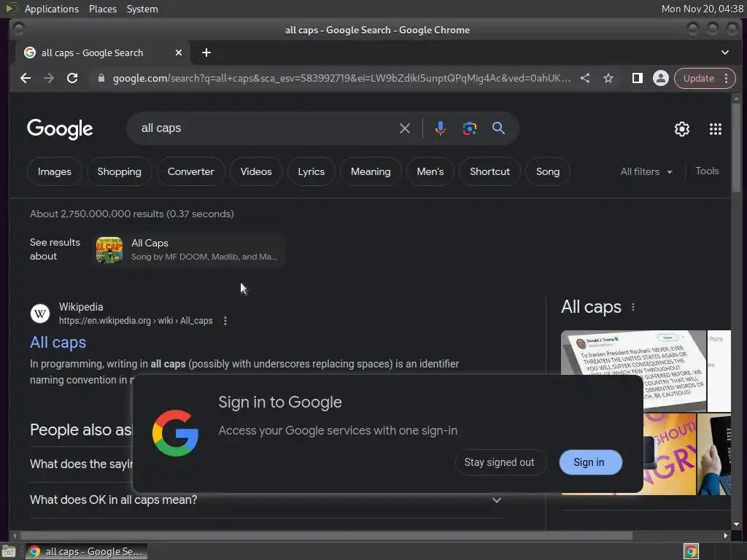Open the site info lock icon
The image size is (747, 560).
[x=101, y=78]
